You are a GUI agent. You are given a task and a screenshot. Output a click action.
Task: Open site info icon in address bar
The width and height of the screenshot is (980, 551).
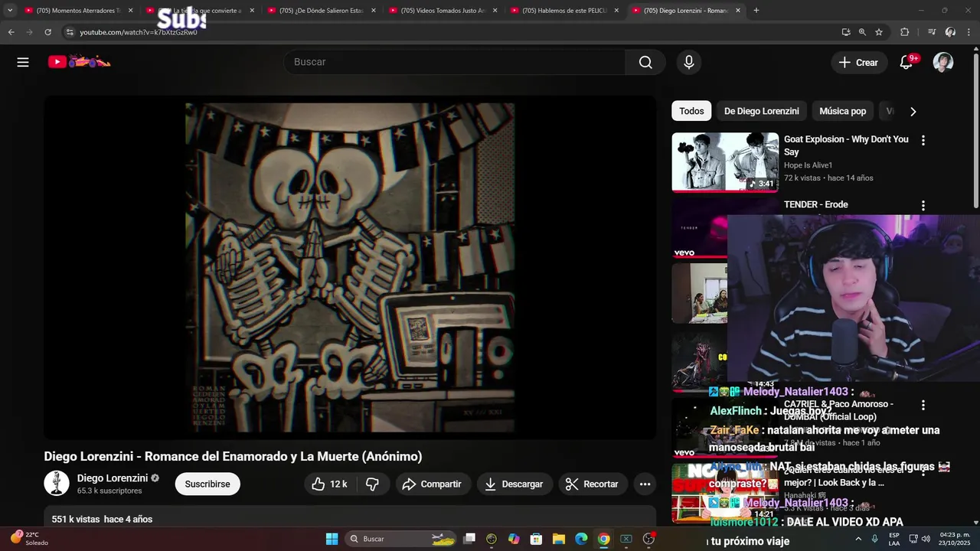point(70,32)
